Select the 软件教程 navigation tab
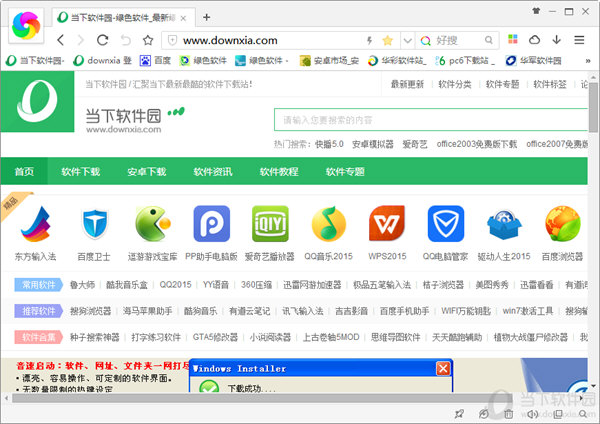The height and width of the screenshot is (424, 600). click(279, 171)
